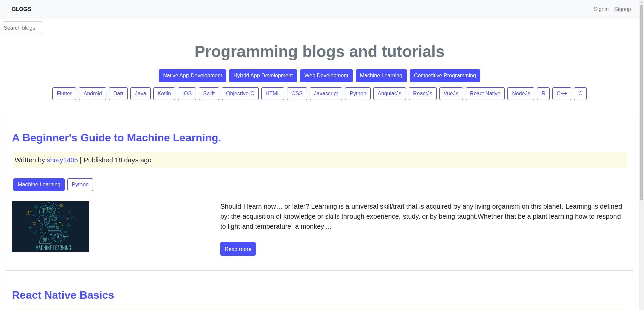Filter by Hybrid App Development
644x310 pixels.
pyautogui.click(x=263, y=76)
